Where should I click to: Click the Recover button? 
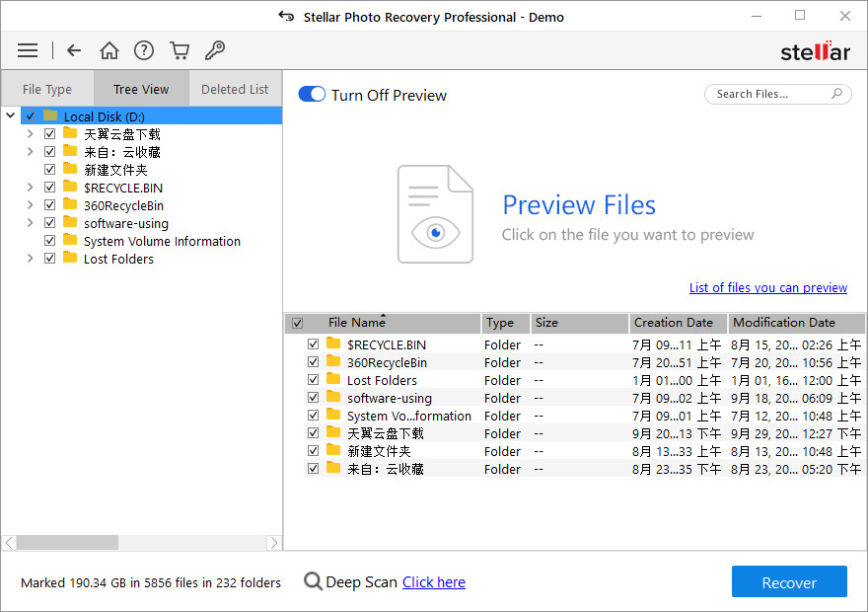tap(789, 581)
